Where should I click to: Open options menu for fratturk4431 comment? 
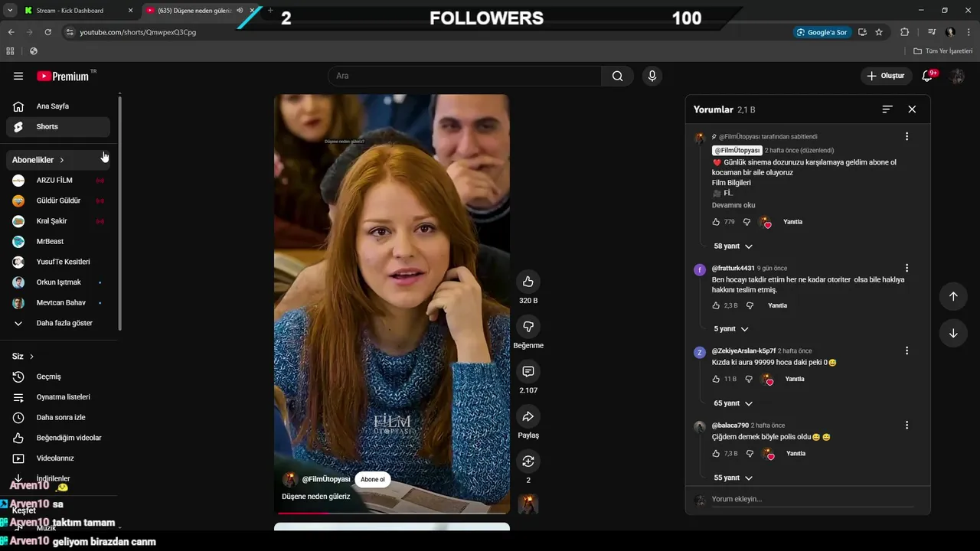pos(907,268)
